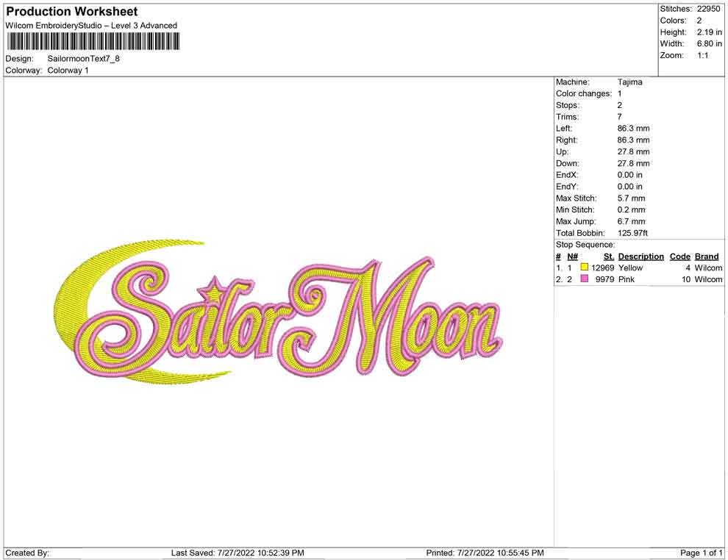Image resolution: width=728 pixels, height=560 pixels.
Task: Click the 'Brand' column header
Action: pyautogui.click(x=707, y=256)
